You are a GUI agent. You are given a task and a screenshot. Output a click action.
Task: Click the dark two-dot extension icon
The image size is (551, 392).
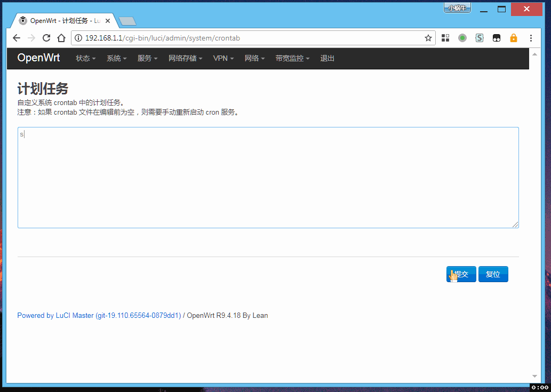point(497,38)
